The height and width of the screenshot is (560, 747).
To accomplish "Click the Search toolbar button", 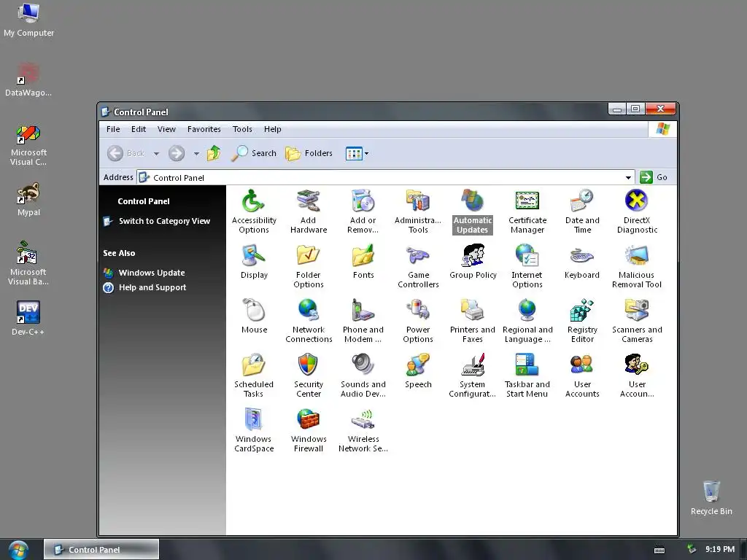I will click(254, 153).
